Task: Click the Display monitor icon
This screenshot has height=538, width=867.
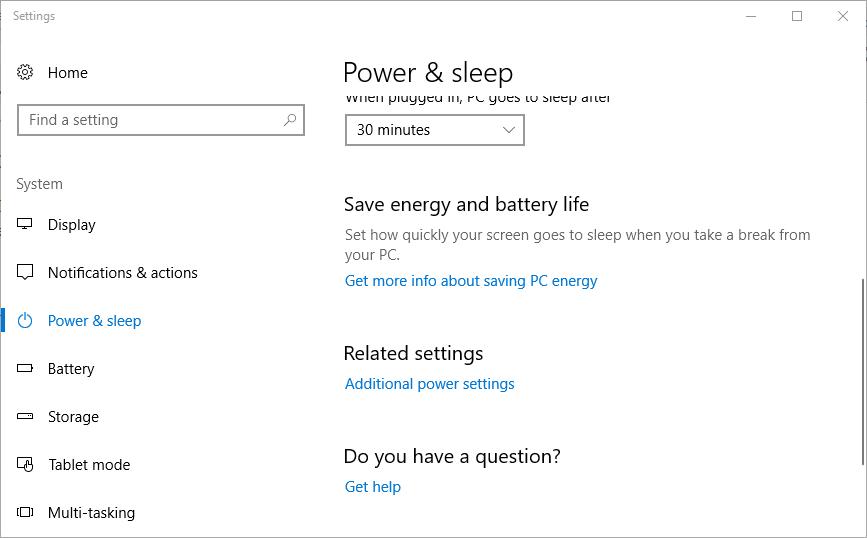Action: click(x=25, y=224)
